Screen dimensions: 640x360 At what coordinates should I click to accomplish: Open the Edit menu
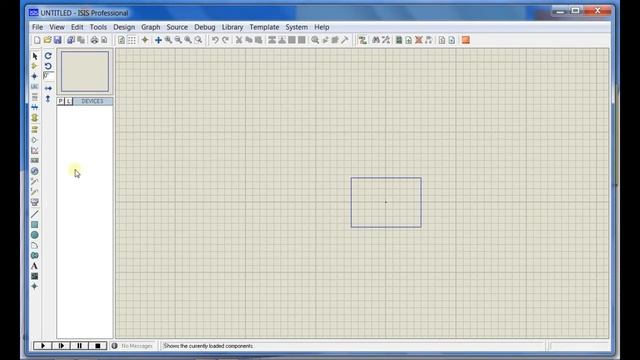(77, 27)
